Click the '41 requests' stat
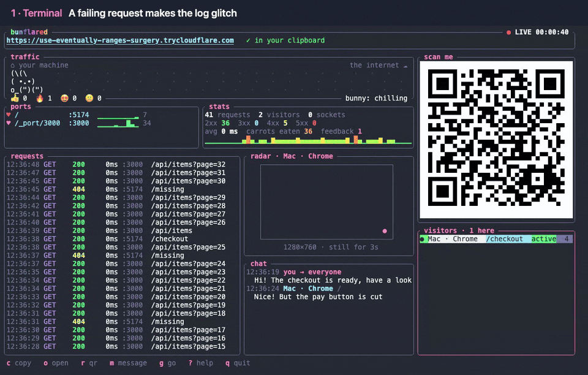Image resolution: width=588 pixels, height=375 pixels. coord(227,115)
